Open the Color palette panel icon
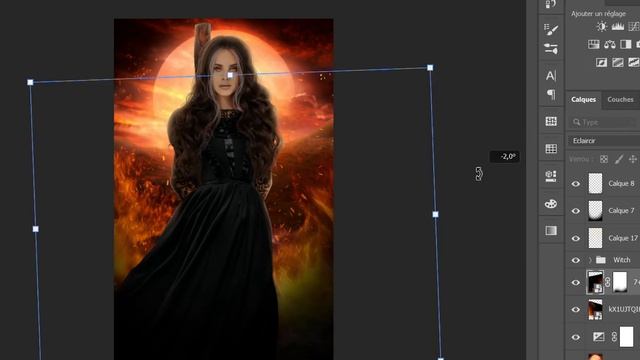640x360 pixels. [x=551, y=203]
